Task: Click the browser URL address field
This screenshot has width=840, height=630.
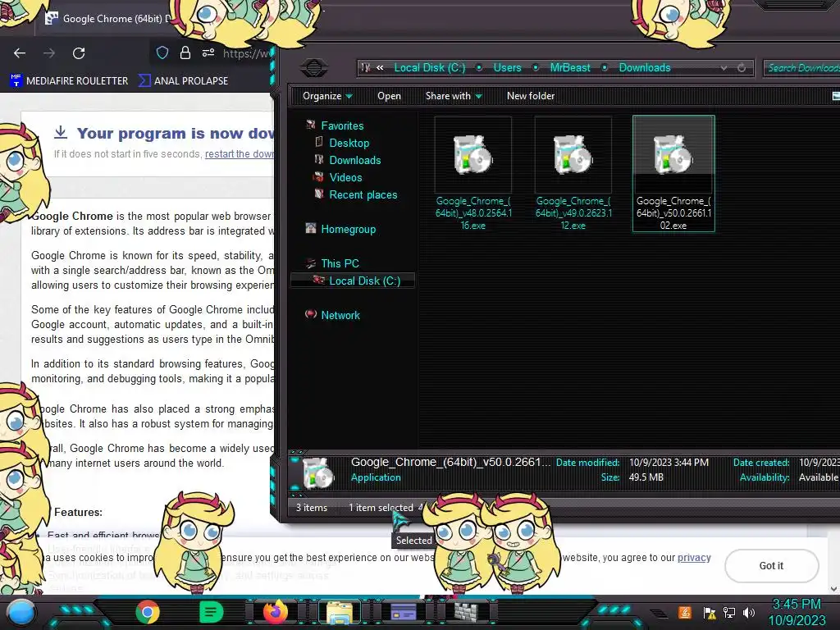Action: [x=246, y=53]
